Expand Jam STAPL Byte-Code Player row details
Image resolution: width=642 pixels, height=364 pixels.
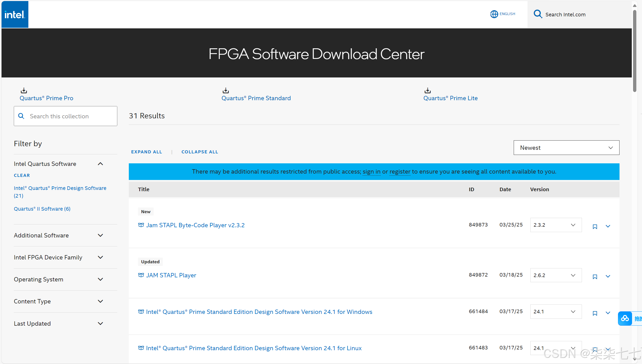pyautogui.click(x=608, y=226)
